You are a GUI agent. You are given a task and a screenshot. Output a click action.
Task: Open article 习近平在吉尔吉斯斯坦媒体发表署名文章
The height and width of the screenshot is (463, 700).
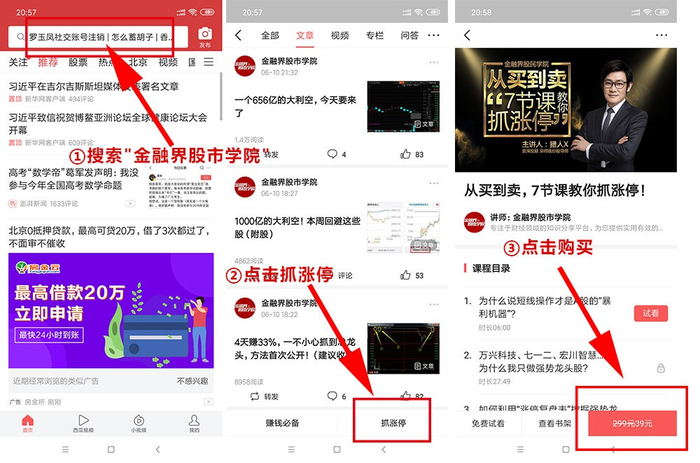93,86
